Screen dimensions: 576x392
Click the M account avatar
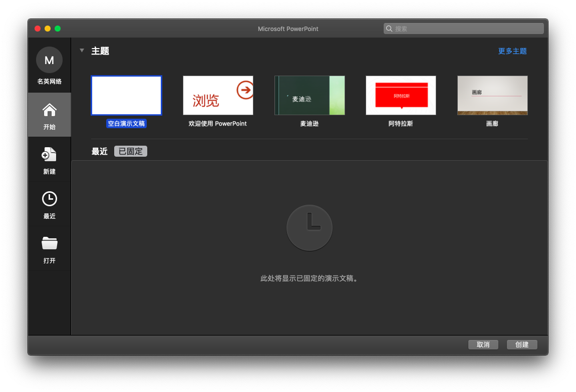pos(49,60)
